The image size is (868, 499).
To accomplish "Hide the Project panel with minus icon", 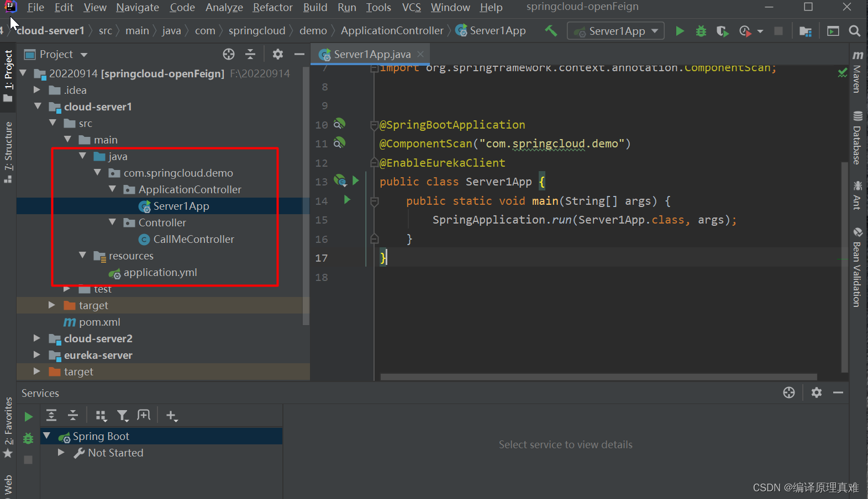I will [299, 54].
